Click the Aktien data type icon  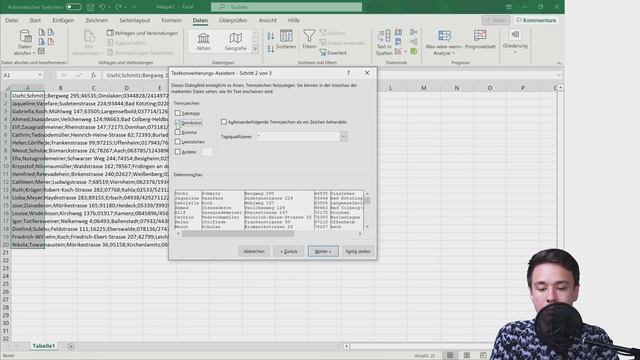[203, 38]
